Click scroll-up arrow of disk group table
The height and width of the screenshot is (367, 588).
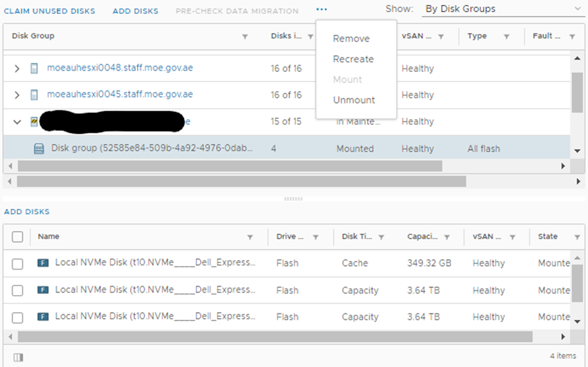(x=577, y=58)
